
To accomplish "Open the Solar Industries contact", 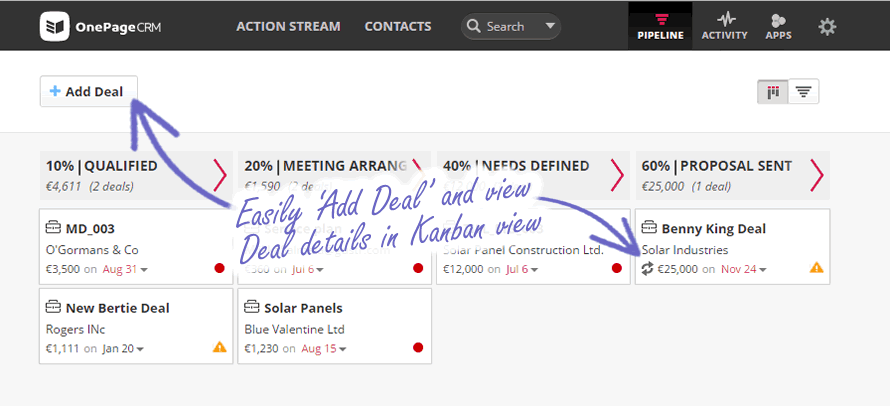I will 685,250.
